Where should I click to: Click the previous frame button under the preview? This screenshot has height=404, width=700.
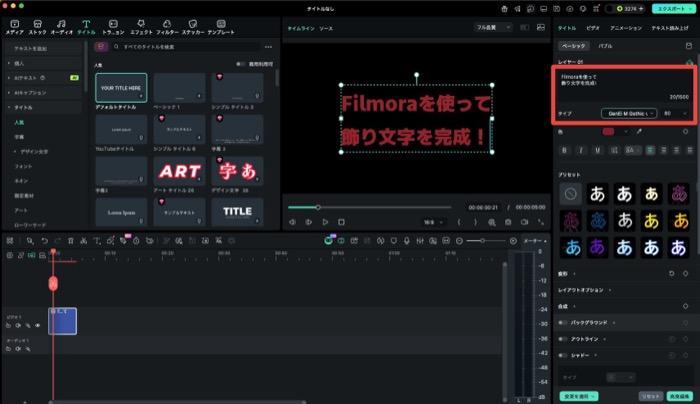coord(292,222)
